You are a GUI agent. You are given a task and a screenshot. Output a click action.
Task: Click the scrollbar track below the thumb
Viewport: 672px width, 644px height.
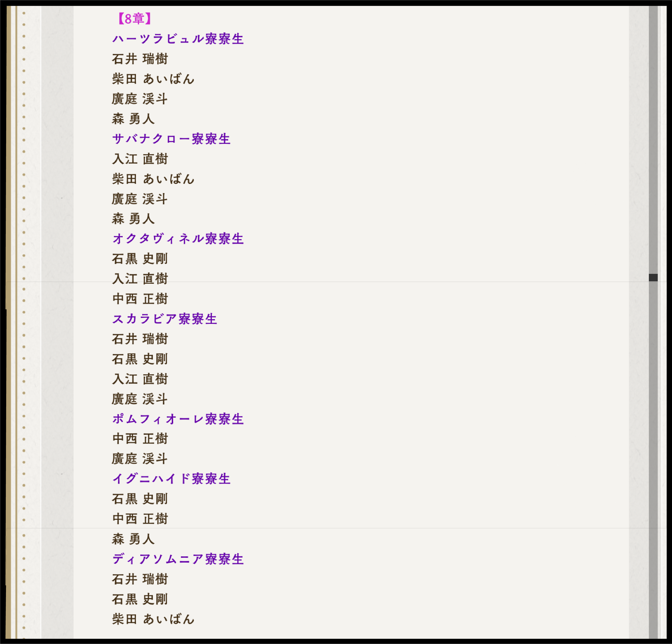[653, 446]
